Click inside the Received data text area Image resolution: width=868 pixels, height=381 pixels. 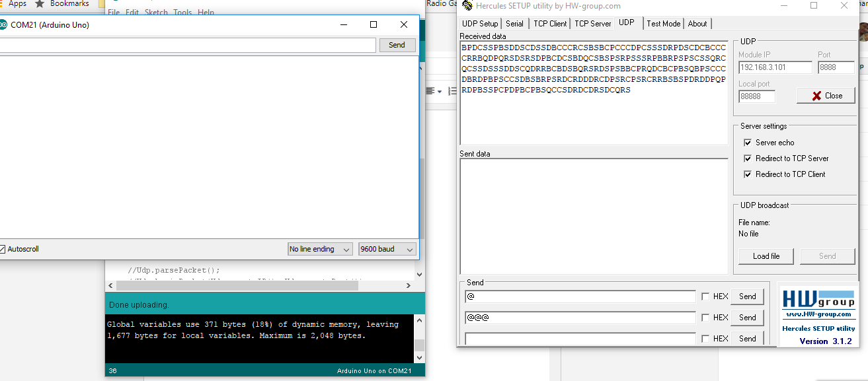(x=594, y=92)
